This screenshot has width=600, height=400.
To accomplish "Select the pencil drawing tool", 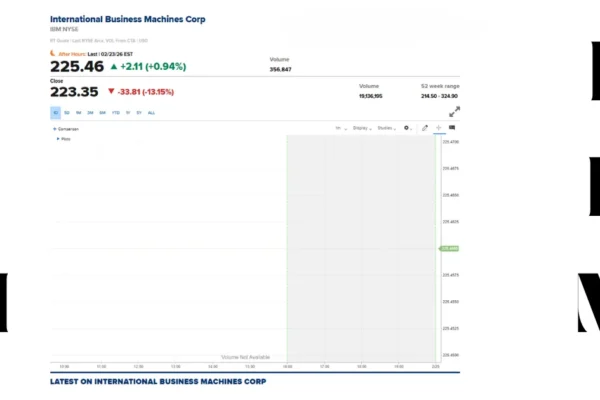I will pyautogui.click(x=425, y=128).
